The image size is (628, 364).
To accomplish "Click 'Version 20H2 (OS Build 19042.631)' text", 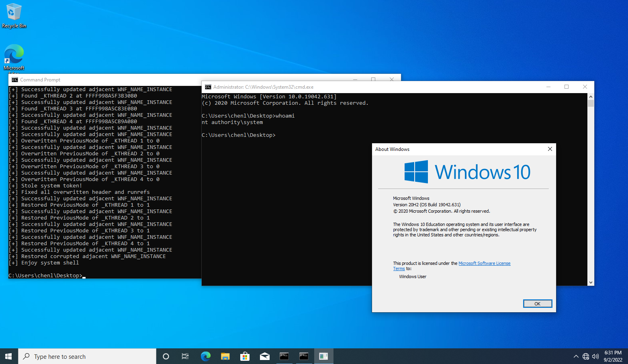I will click(x=427, y=205).
